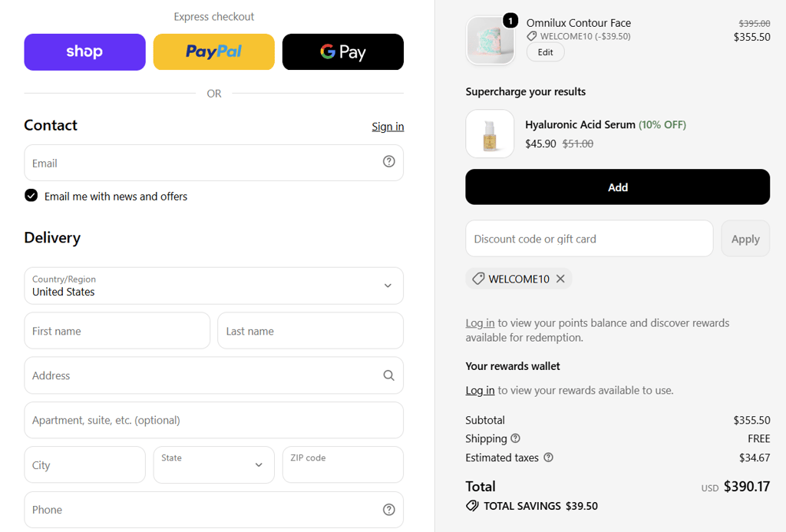The width and height of the screenshot is (786, 532).
Task: Click the Address search magnifier icon
Action: 389,375
